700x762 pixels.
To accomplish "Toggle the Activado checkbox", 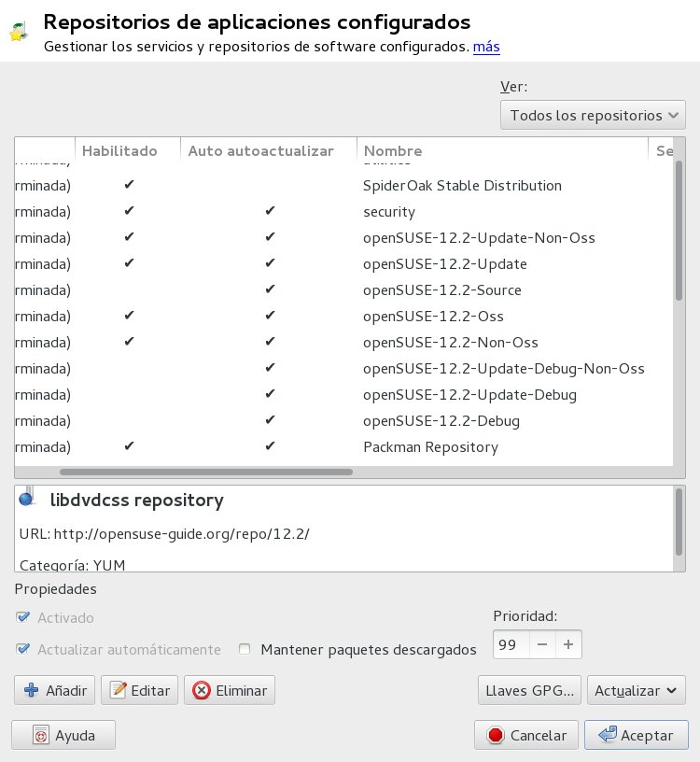I will click(22, 617).
